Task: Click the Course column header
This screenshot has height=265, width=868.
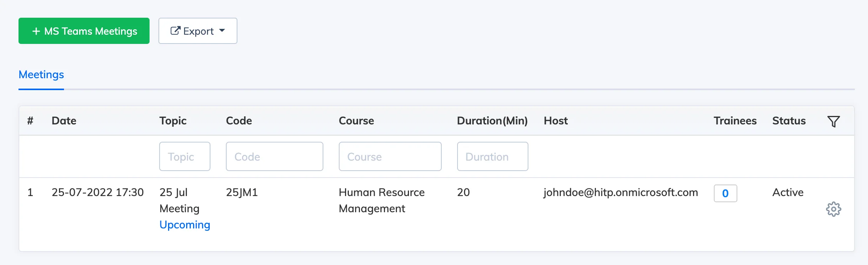Action: [357, 121]
